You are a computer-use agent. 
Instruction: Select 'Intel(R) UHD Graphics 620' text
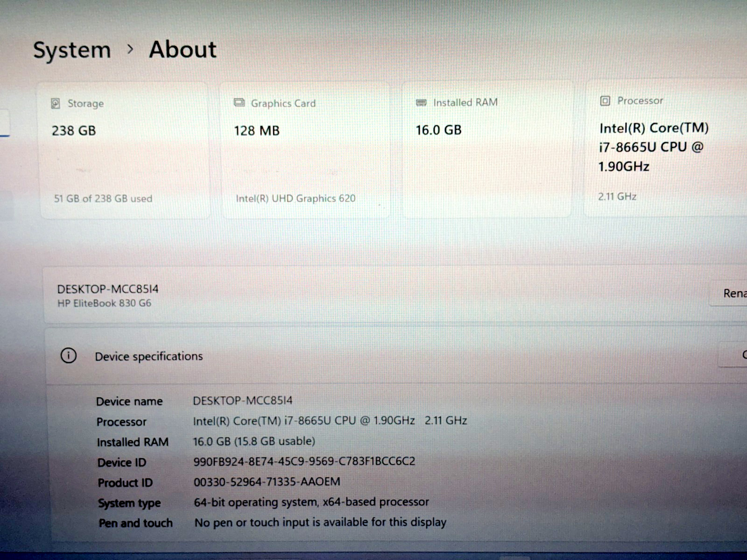coord(296,198)
